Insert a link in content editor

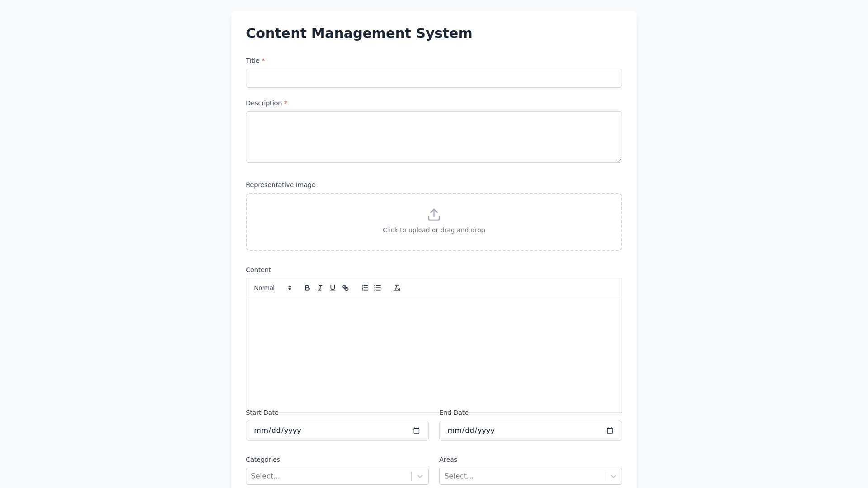(345, 288)
